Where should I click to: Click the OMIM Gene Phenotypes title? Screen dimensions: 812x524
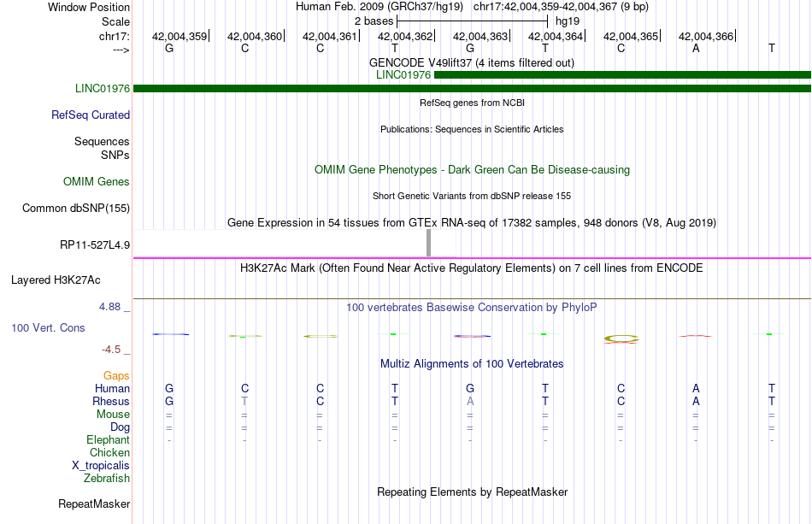pyautogui.click(x=473, y=170)
